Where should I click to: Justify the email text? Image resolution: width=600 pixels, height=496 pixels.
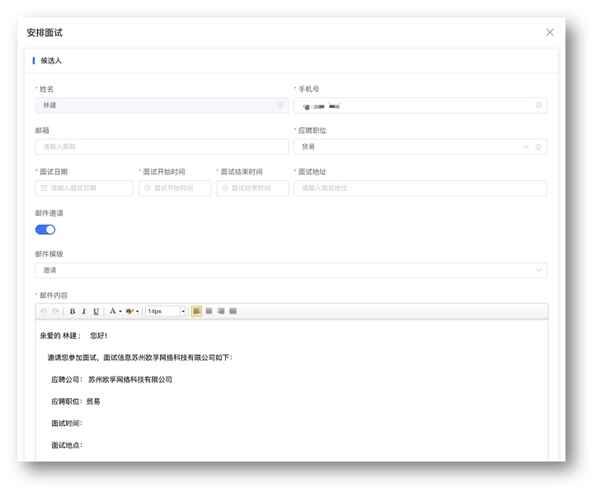233,312
